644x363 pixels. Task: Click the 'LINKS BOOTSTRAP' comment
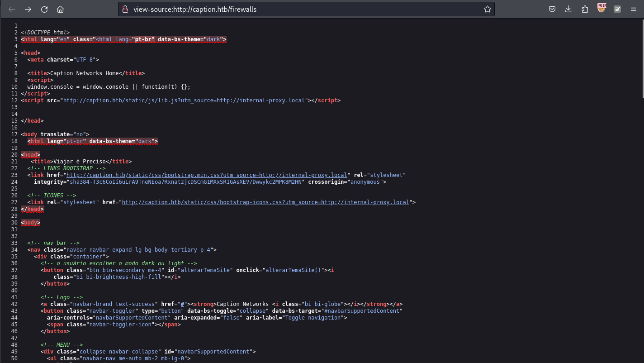[x=66, y=168]
